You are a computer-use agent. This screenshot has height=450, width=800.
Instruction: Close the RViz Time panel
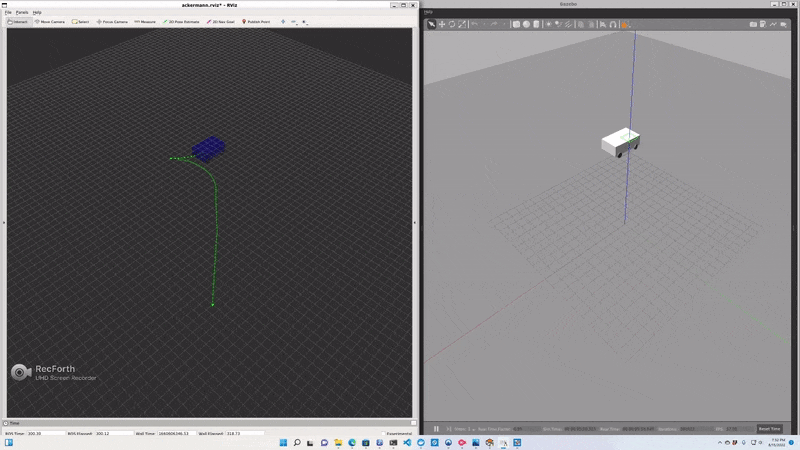click(x=413, y=423)
